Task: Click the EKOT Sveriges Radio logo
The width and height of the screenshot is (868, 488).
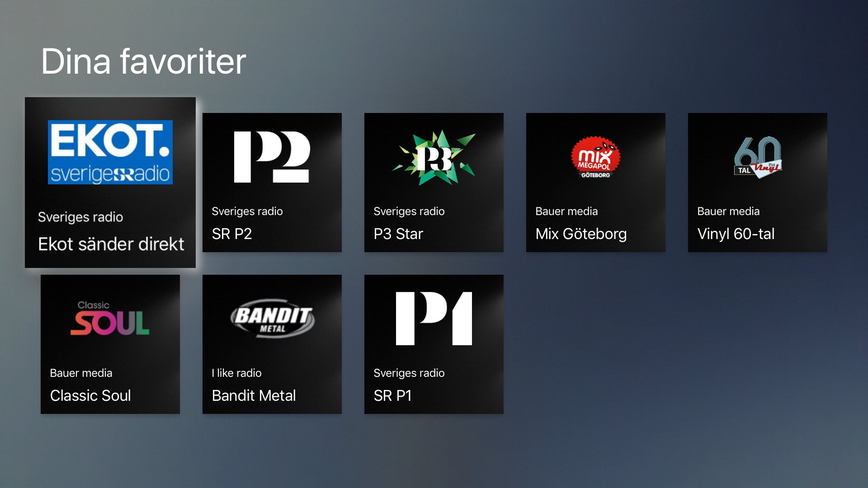Action: pyautogui.click(x=110, y=152)
